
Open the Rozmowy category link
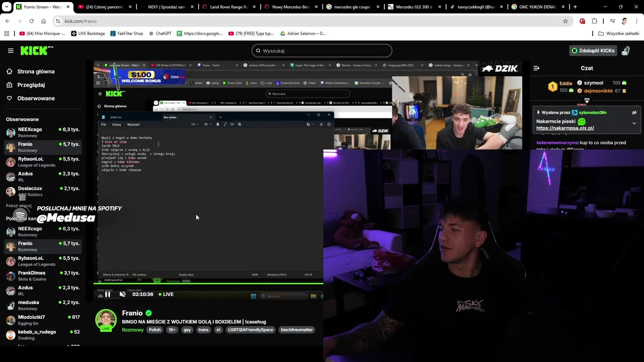tap(132, 330)
